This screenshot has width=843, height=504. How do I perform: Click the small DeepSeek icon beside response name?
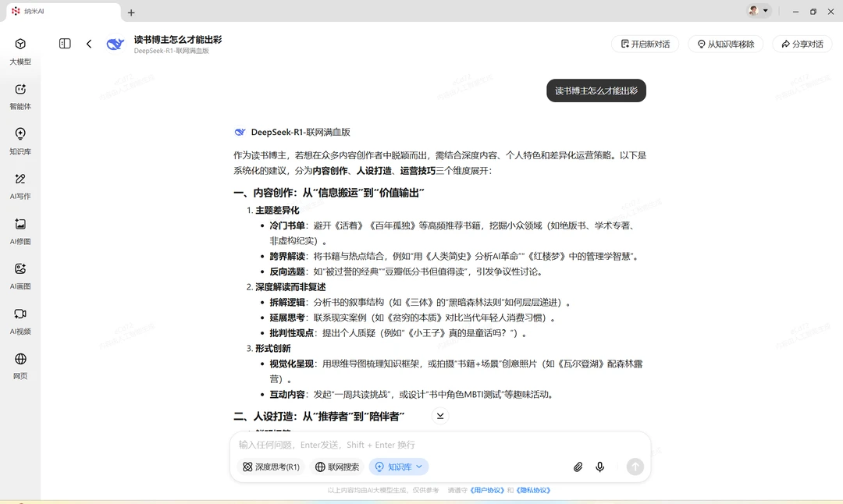tap(240, 132)
